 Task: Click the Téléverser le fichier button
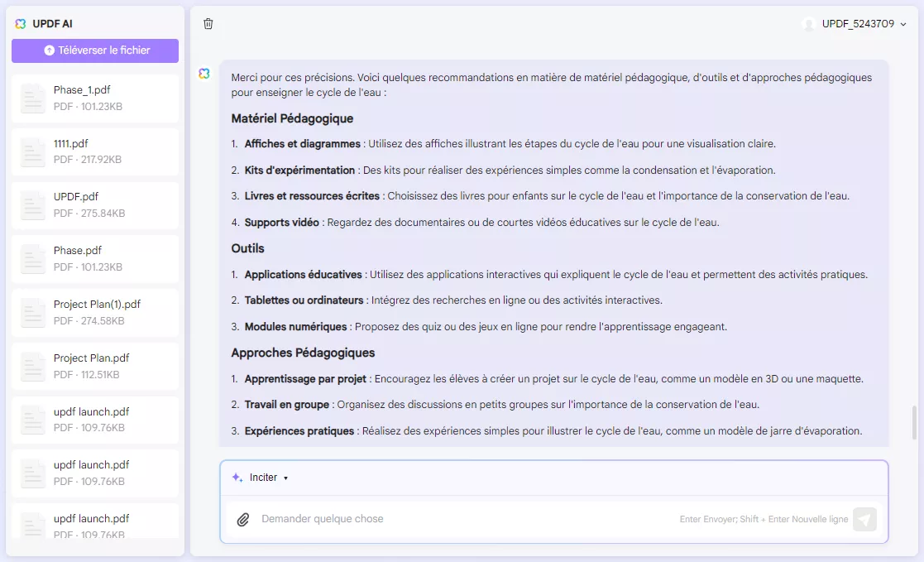[94, 50]
